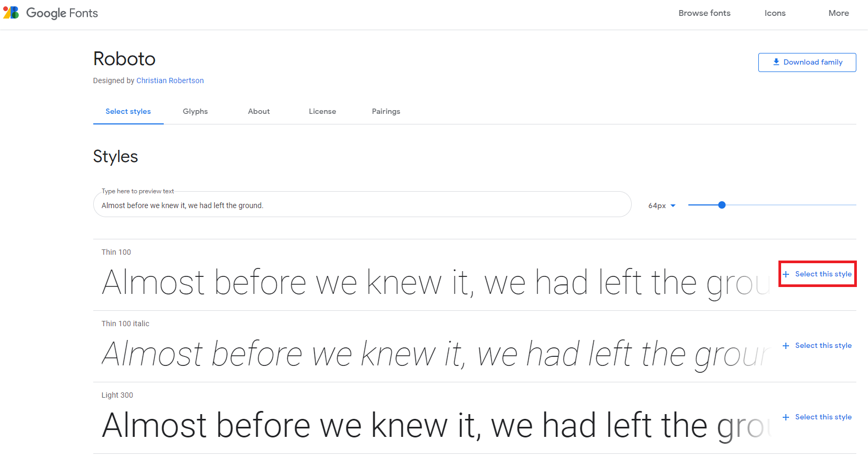Click the Christian Robertson designer link

pos(170,80)
